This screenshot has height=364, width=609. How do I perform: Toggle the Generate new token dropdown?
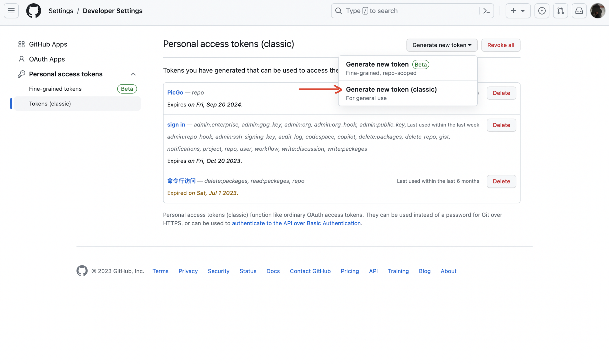click(442, 45)
